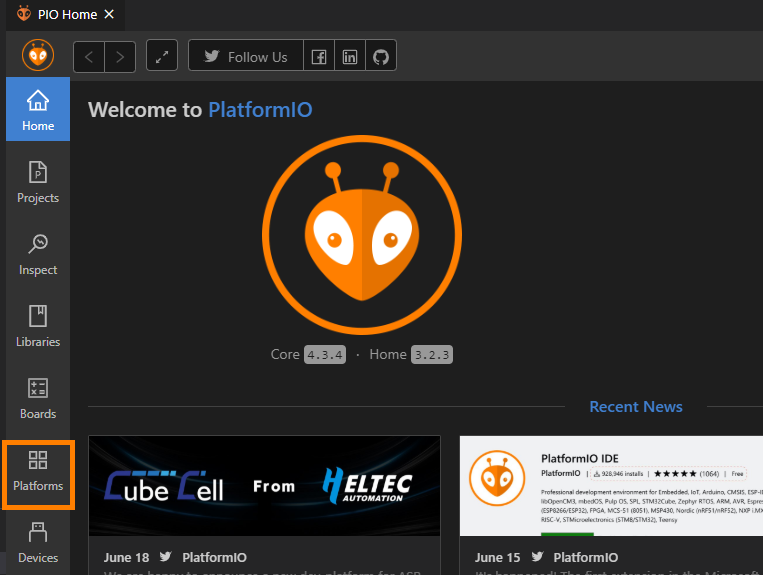This screenshot has height=575, width=763.
Task: Go back with the left arrow button
Action: 89,56
